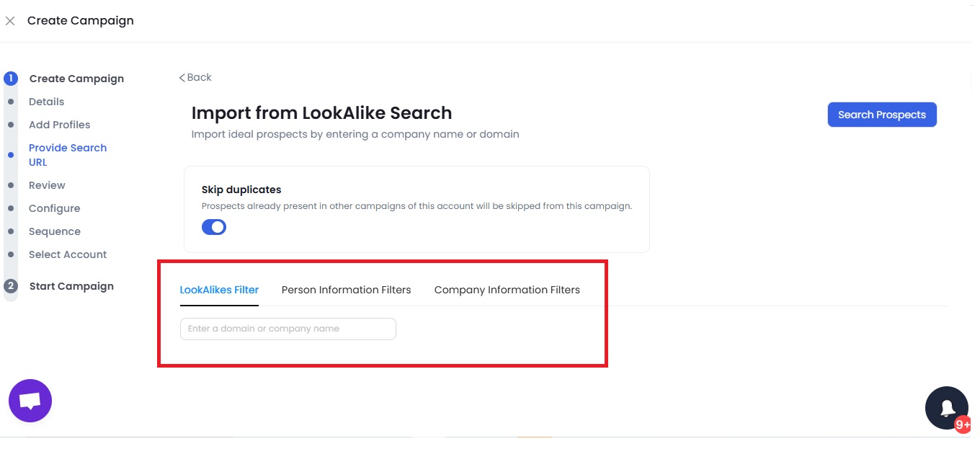Switch to Person Information Filters tab

[346, 289]
